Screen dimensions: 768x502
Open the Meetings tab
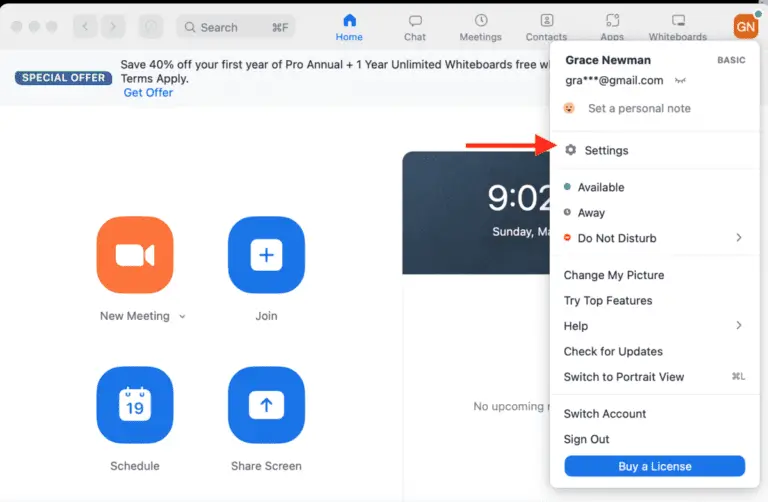pyautogui.click(x=480, y=27)
